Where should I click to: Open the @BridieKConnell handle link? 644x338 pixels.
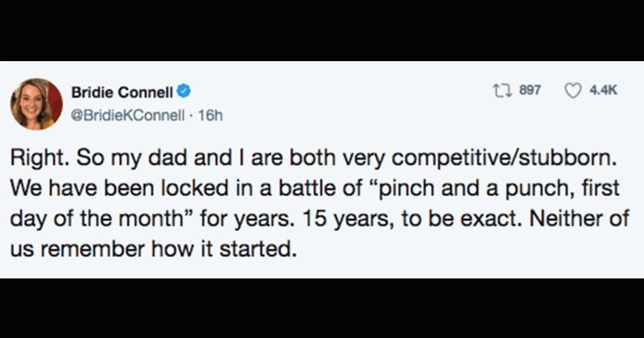click(x=134, y=115)
